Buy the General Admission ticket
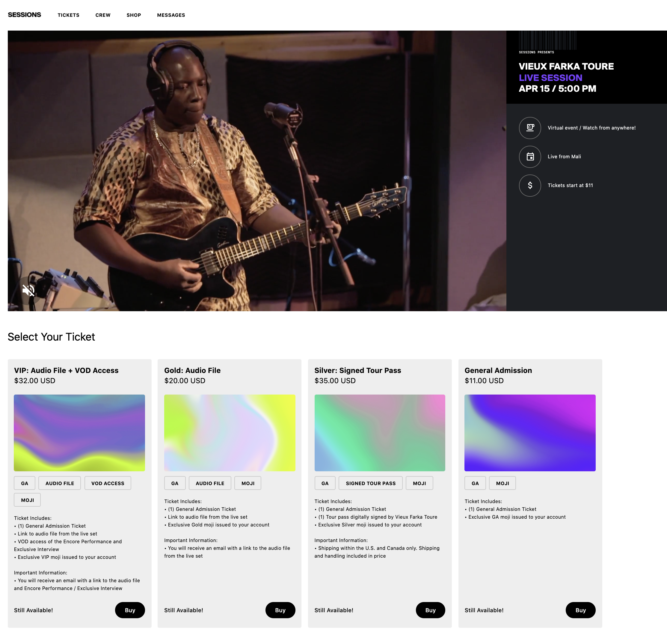Viewport: 667px width, 644px height. click(581, 610)
